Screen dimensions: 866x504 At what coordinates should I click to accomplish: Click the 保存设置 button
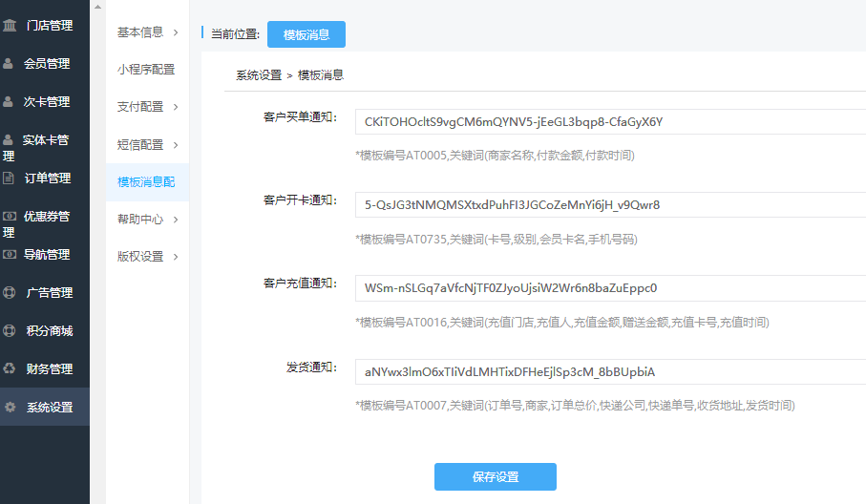click(x=496, y=477)
